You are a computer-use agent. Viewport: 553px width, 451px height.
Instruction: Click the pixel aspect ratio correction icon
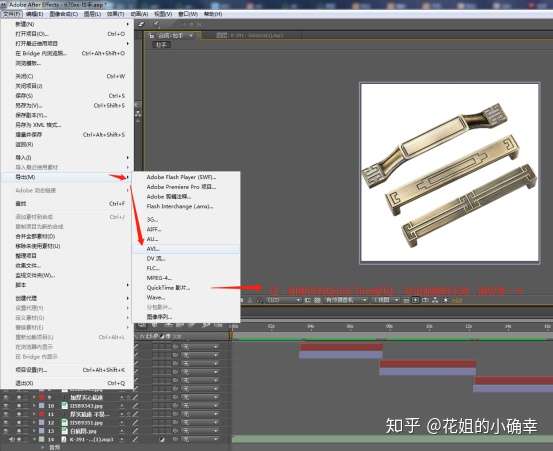[406, 300]
